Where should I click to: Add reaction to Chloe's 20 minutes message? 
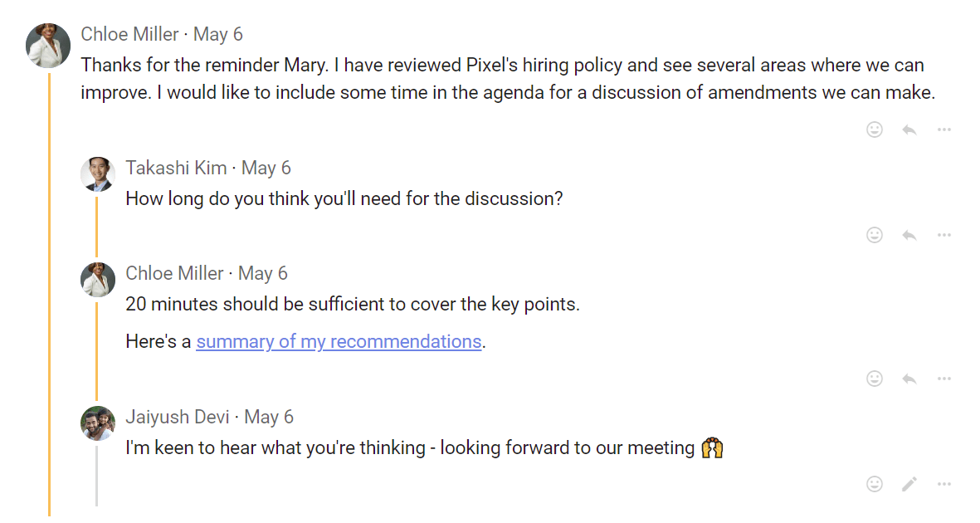(x=875, y=379)
